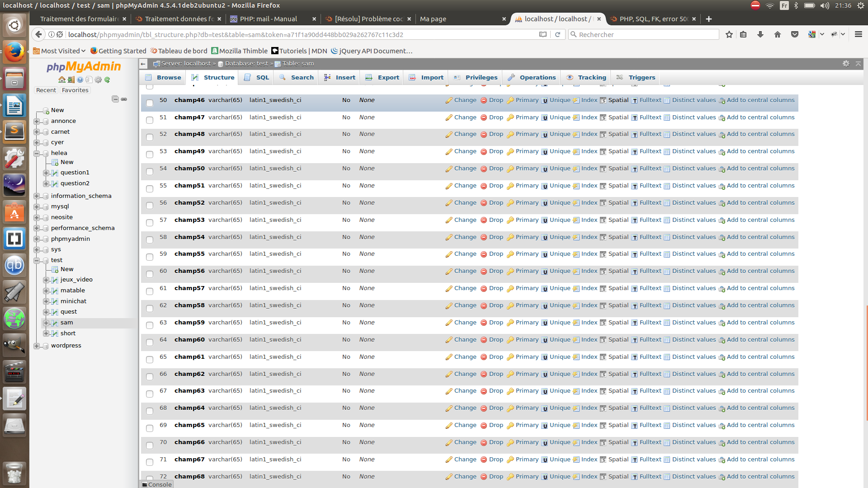Click Unique link for champ57
The width and height of the screenshot is (868, 488).
click(560, 288)
